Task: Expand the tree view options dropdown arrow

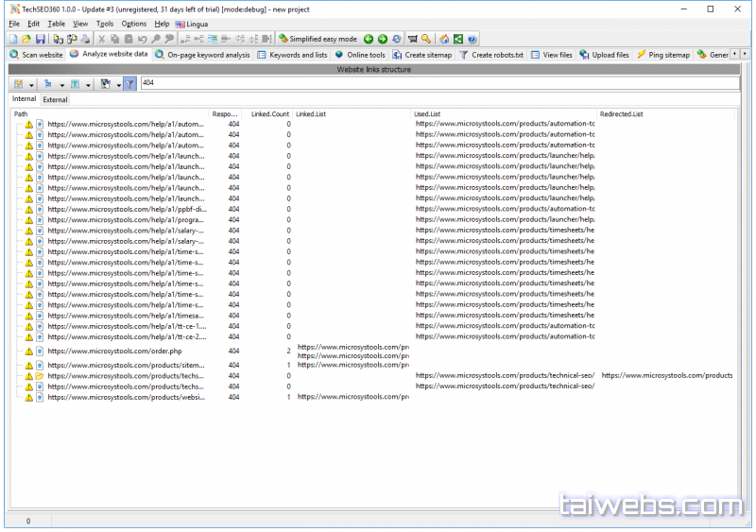Action: [61, 84]
